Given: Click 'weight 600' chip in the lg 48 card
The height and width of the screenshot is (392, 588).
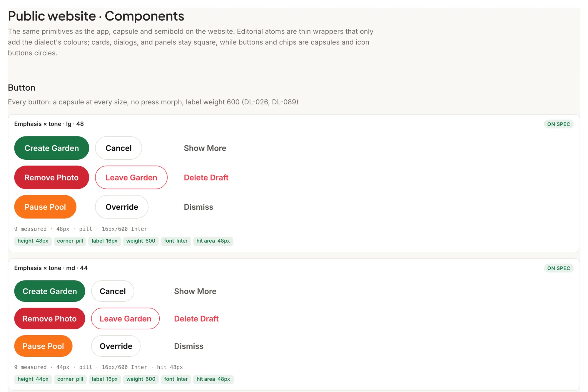Looking at the screenshot, I should click(141, 241).
